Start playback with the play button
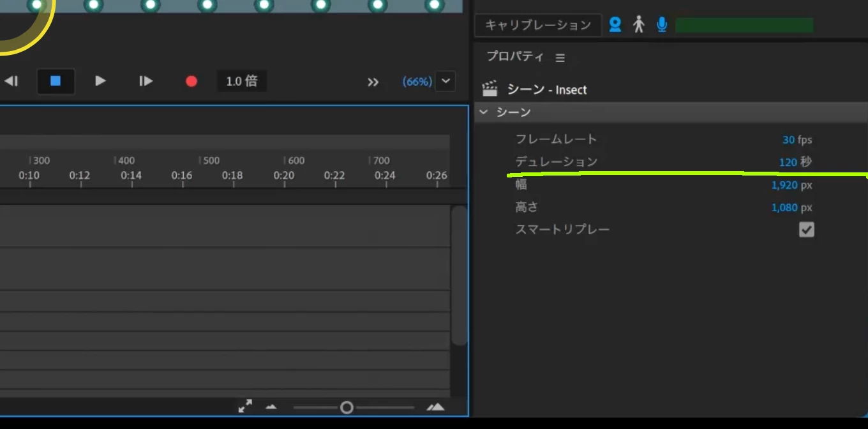 tap(100, 81)
